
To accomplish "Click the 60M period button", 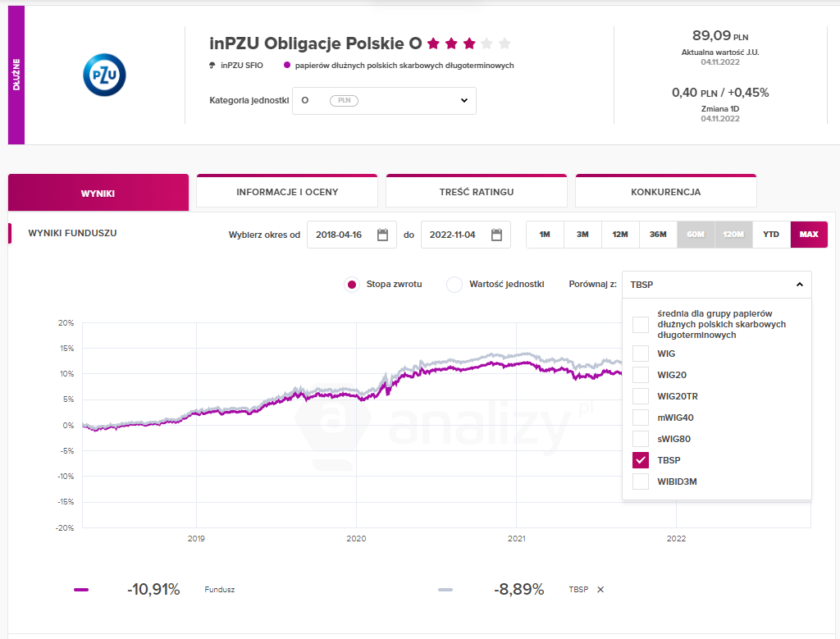I will pyautogui.click(x=696, y=235).
